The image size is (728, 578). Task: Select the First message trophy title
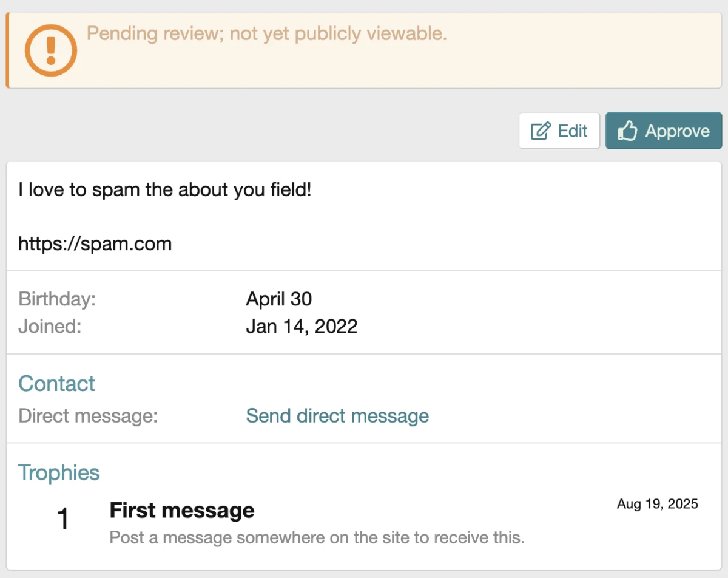click(x=182, y=510)
